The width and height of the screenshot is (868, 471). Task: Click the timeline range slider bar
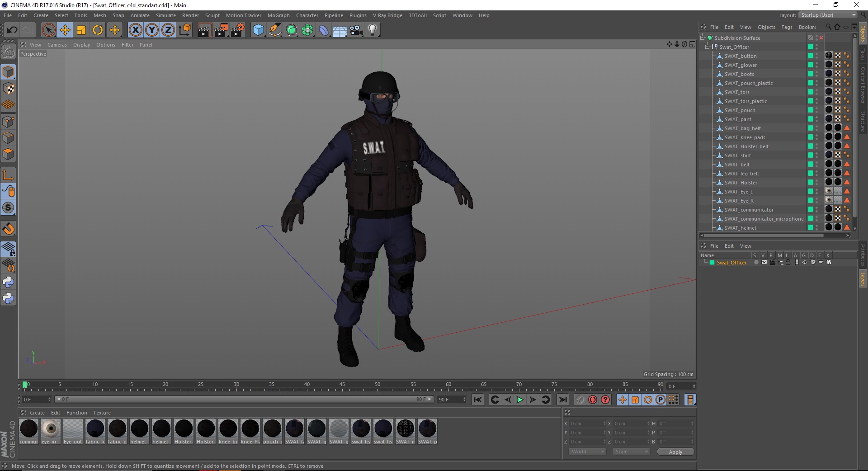tap(244, 400)
